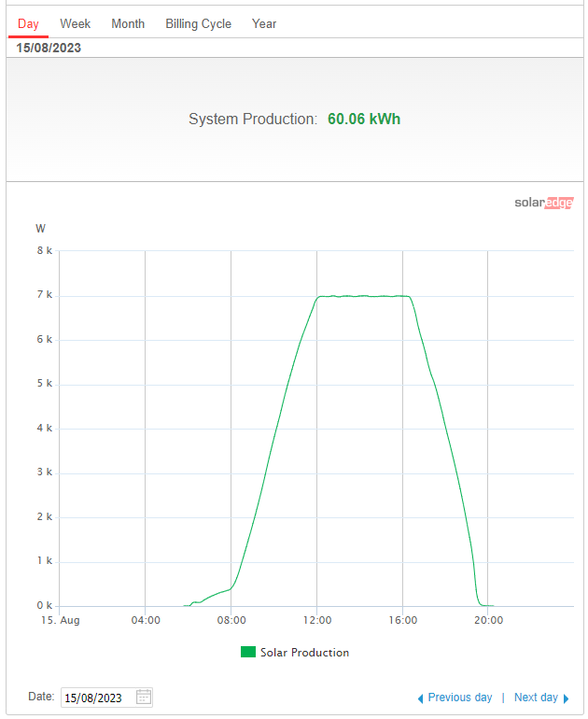This screenshot has height=719, width=588.
Task: Toggle Solar Production legend green swatch
Action: (248, 652)
